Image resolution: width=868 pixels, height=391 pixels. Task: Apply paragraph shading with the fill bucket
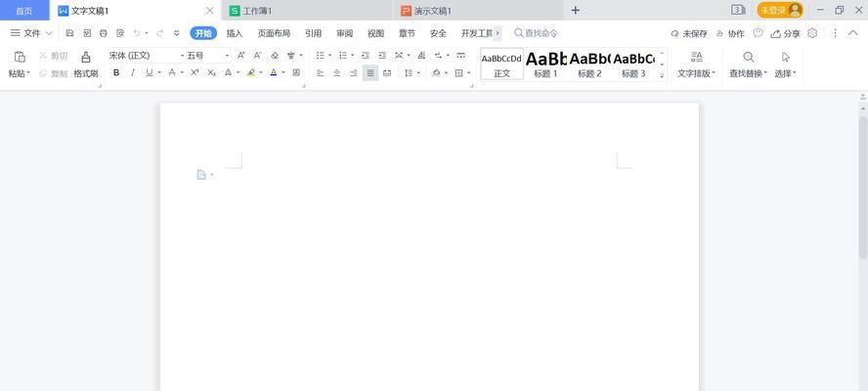point(436,72)
